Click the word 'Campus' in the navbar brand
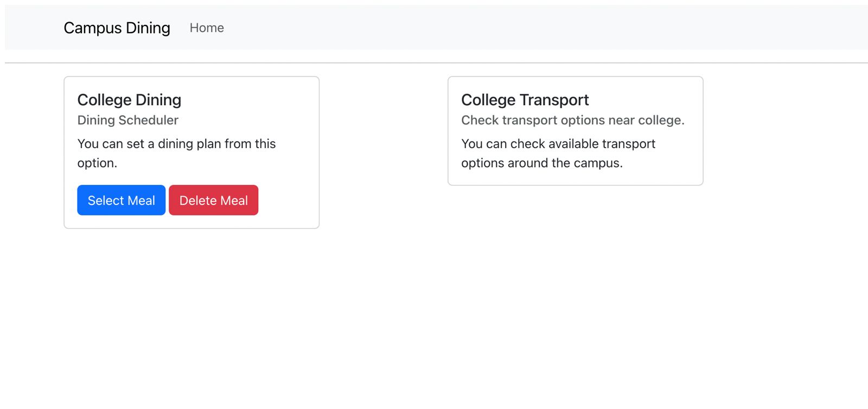This screenshot has width=868, height=409. (x=93, y=28)
